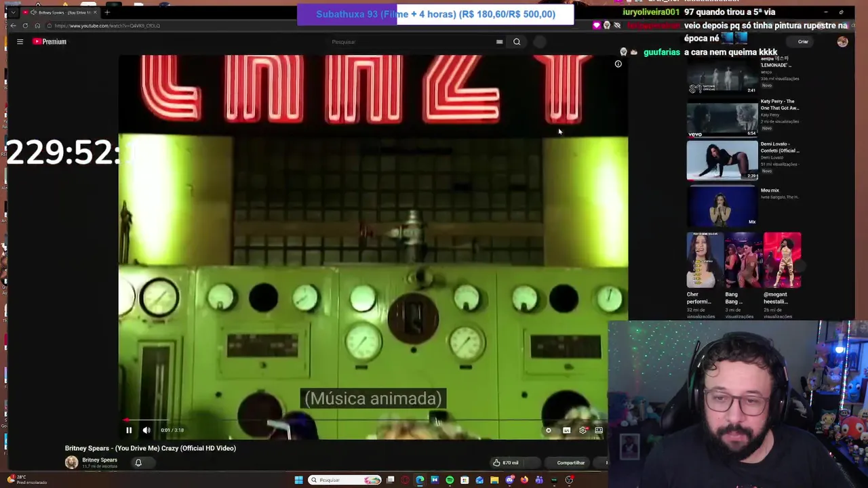
Task: Click guufarias username in chat overlay
Action: click(661, 52)
